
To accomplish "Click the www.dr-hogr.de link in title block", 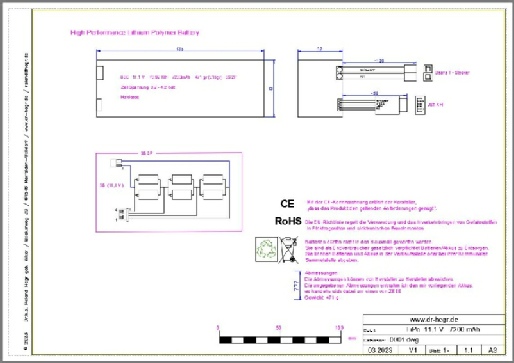I will [434, 320].
